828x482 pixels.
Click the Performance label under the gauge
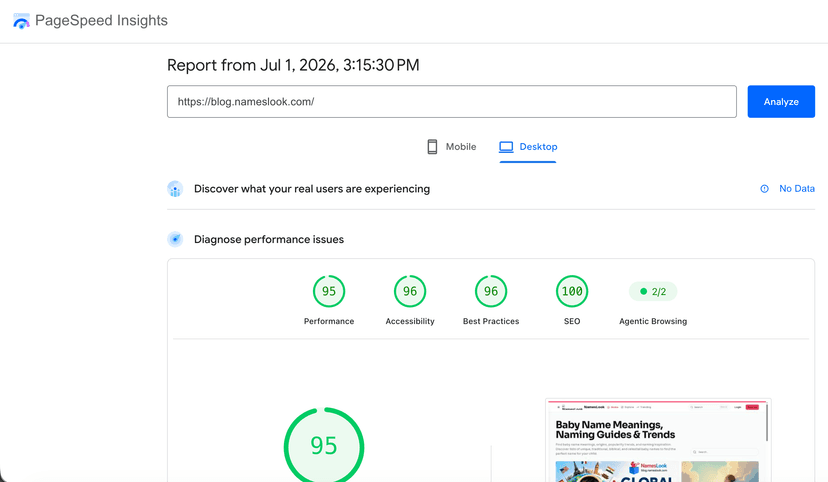click(328, 321)
